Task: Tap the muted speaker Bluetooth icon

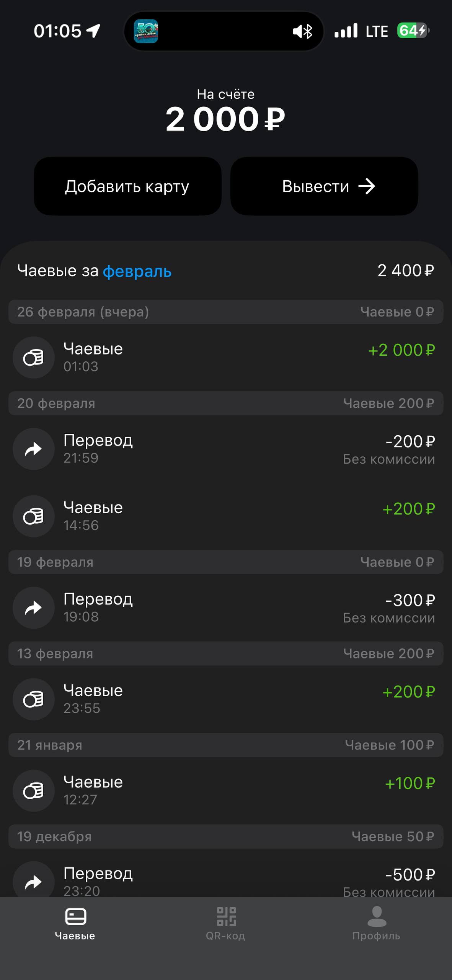Action: tap(303, 31)
